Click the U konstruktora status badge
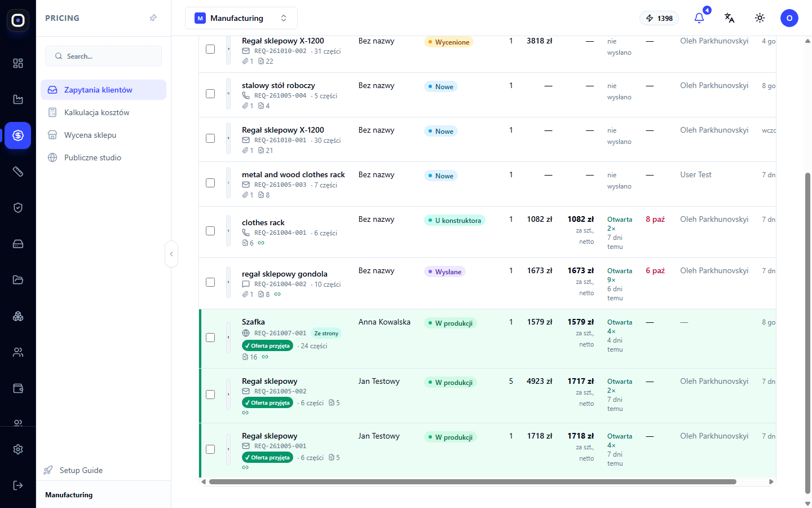 454,221
